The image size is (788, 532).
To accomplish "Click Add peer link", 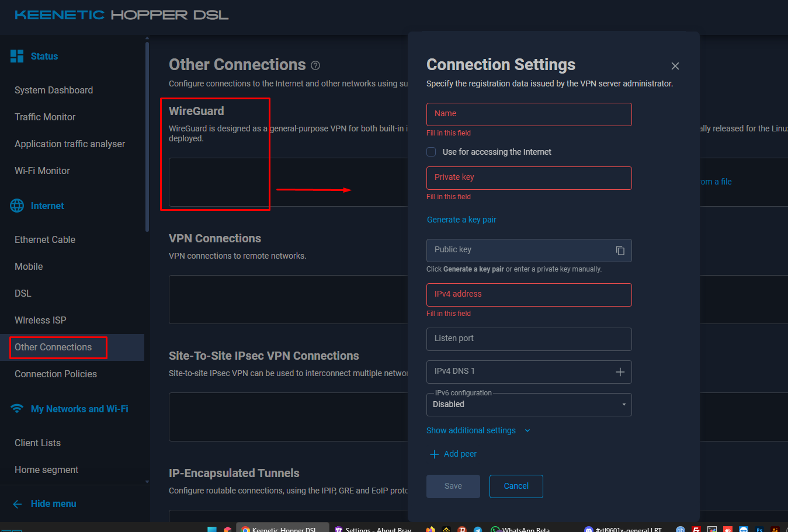I will click(x=460, y=454).
